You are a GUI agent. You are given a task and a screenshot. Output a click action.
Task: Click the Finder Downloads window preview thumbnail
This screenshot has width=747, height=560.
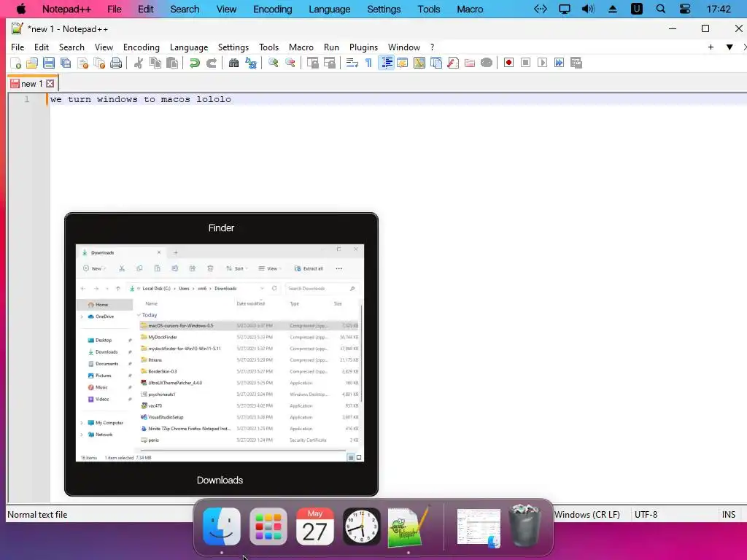[x=220, y=353]
